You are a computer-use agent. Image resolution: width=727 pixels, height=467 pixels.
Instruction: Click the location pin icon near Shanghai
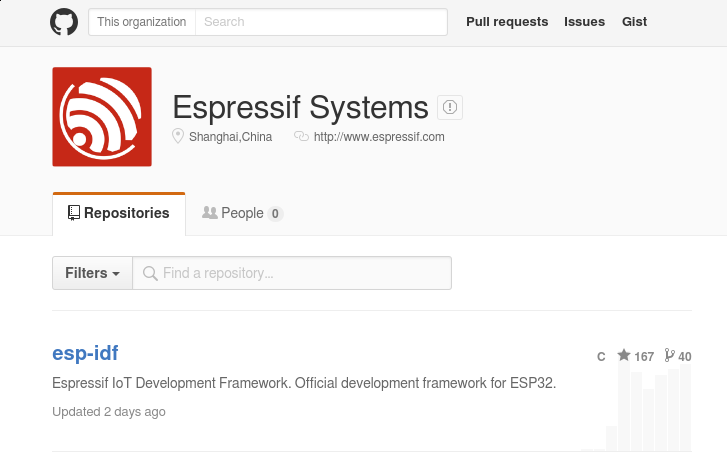click(x=178, y=137)
